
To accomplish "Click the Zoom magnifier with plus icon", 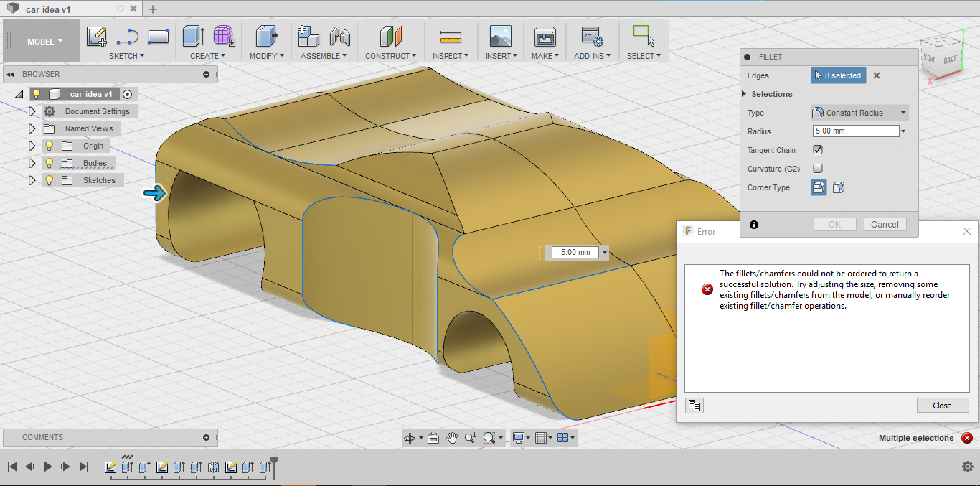I will click(x=471, y=437).
